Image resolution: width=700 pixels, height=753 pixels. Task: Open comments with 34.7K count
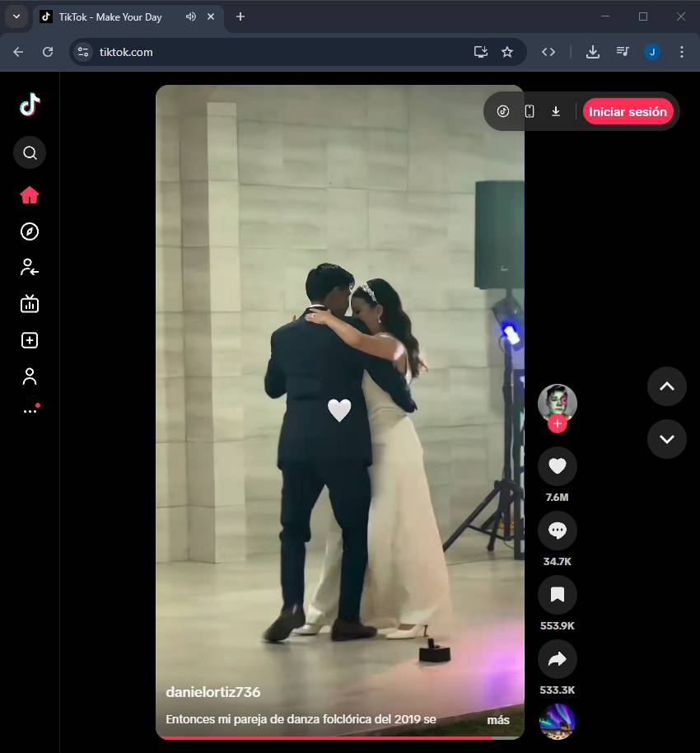pyautogui.click(x=557, y=531)
